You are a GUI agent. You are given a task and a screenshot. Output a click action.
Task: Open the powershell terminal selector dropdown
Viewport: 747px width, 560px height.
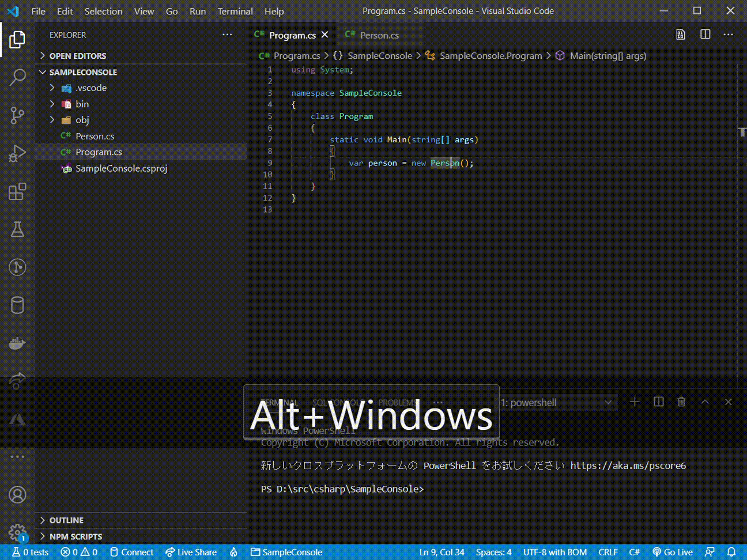pos(556,403)
